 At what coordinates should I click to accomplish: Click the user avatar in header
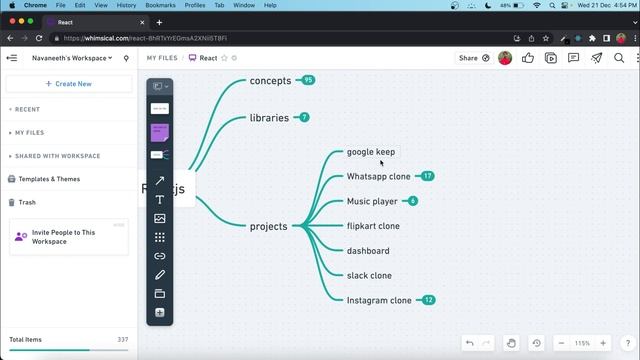tap(505, 58)
